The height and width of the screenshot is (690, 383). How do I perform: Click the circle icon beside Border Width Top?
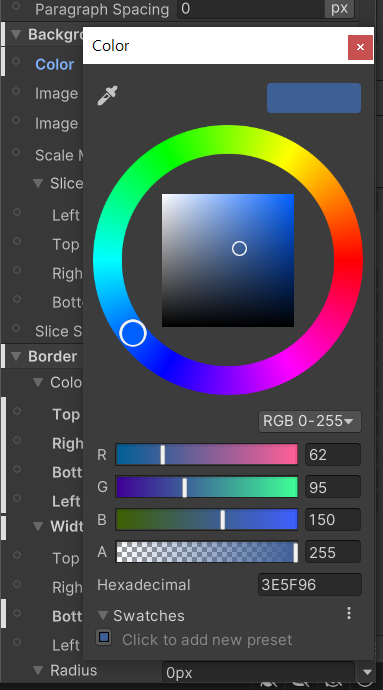pos(17,555)
